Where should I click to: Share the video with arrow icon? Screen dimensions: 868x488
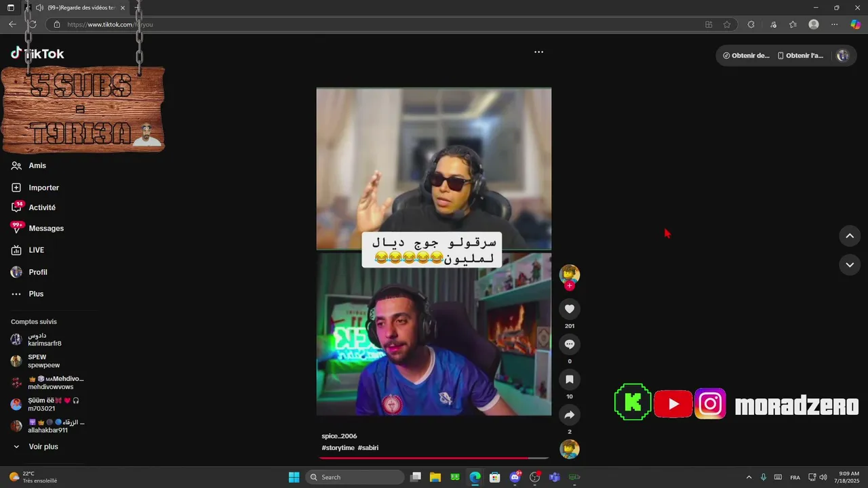click(x=570, y=415)
